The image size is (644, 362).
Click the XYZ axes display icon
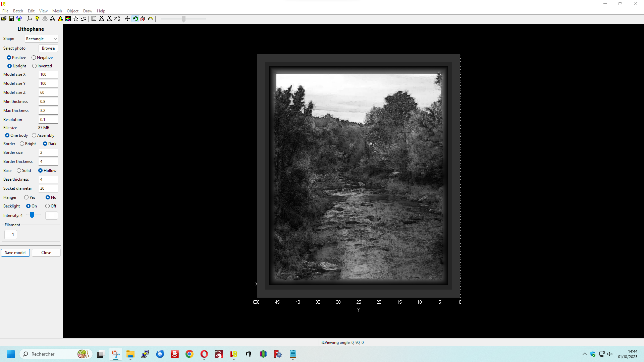(30, 19)
